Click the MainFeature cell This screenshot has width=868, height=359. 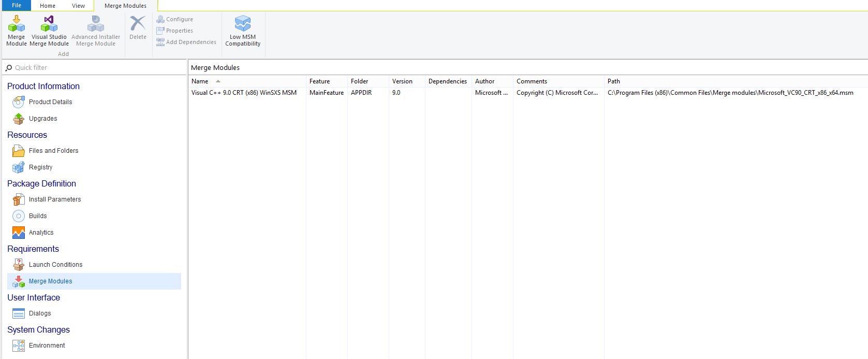pos(327,93)
